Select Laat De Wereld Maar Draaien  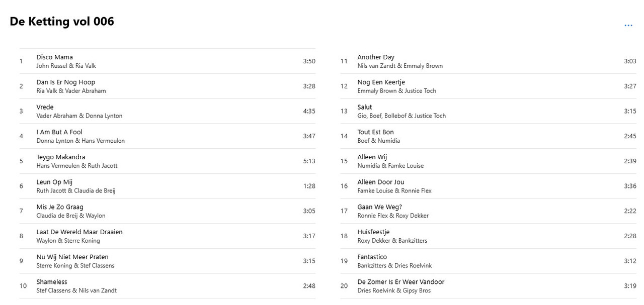[x=168, y=236]
